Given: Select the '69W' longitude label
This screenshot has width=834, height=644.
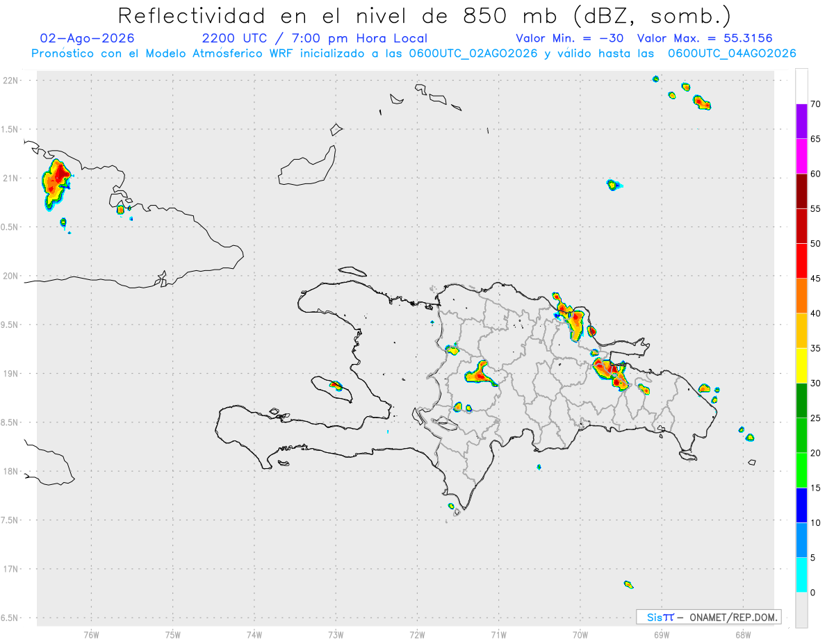Looking at the screenshot, I should [x=662, y=634].
